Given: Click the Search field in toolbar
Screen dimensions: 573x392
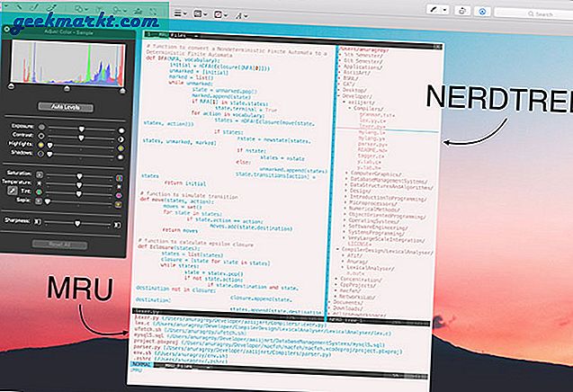Looking at the screenshot, I should [533, 13].
